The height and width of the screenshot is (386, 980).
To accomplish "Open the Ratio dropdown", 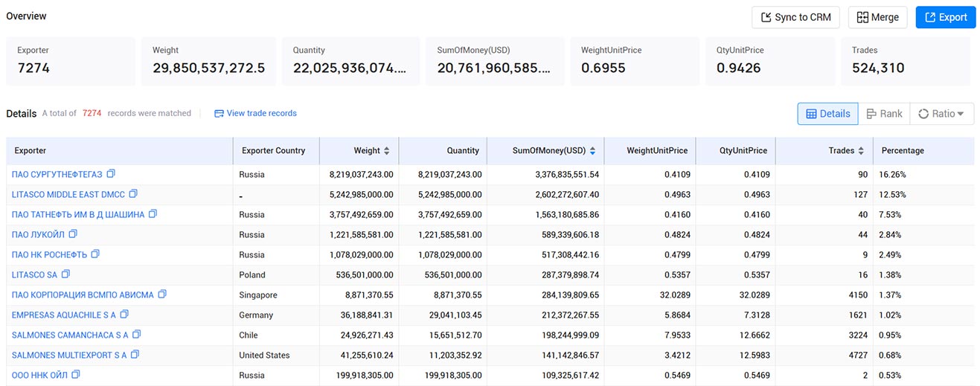I will point(941,114).
